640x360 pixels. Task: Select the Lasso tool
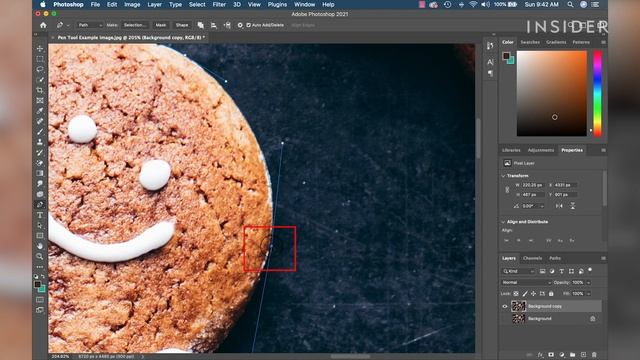pyautogui.click(x=40, y=69)
